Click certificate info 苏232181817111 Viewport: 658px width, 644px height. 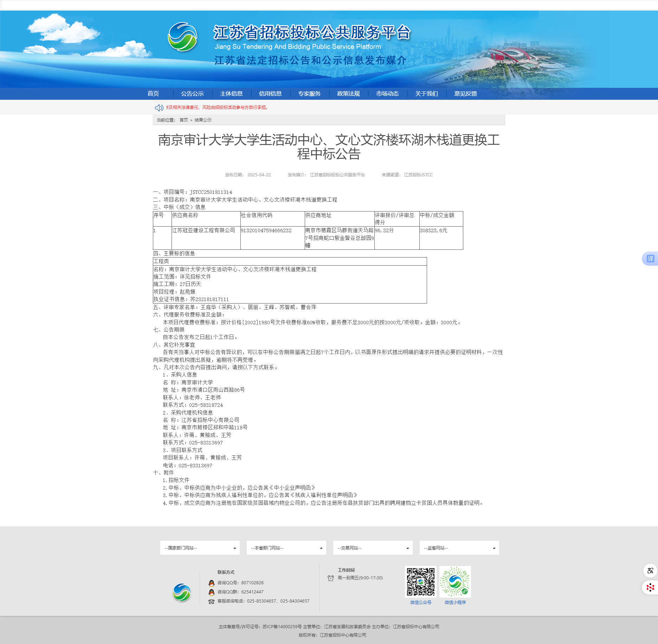[x=209, y=299]
